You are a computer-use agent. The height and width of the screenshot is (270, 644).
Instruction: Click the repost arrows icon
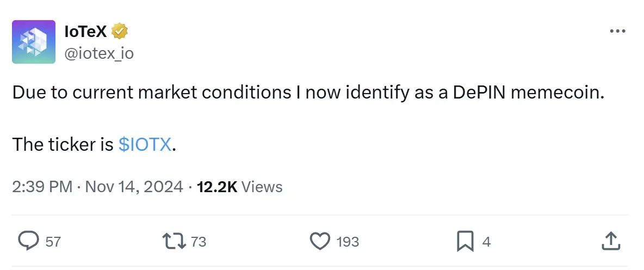coord(175,241)
